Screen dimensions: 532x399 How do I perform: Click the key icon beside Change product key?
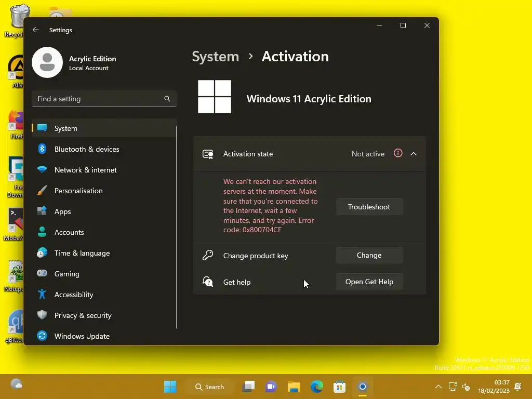tap(208, 255)
